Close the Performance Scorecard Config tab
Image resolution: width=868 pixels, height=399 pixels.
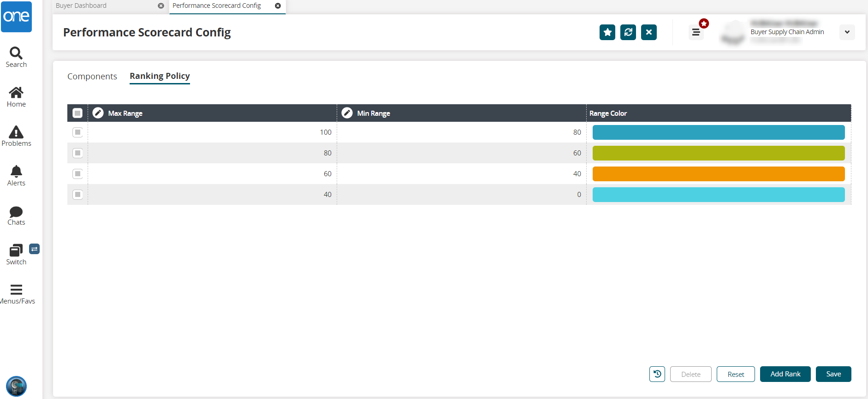[278, 6]
